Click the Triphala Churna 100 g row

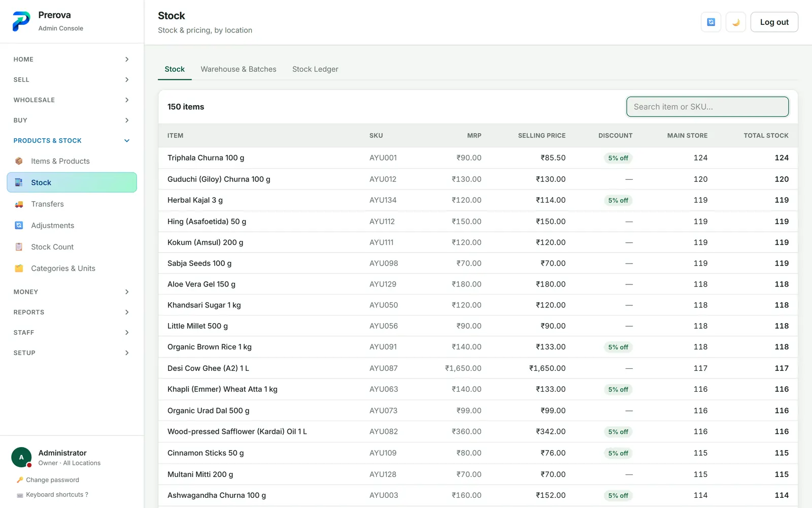478,158
